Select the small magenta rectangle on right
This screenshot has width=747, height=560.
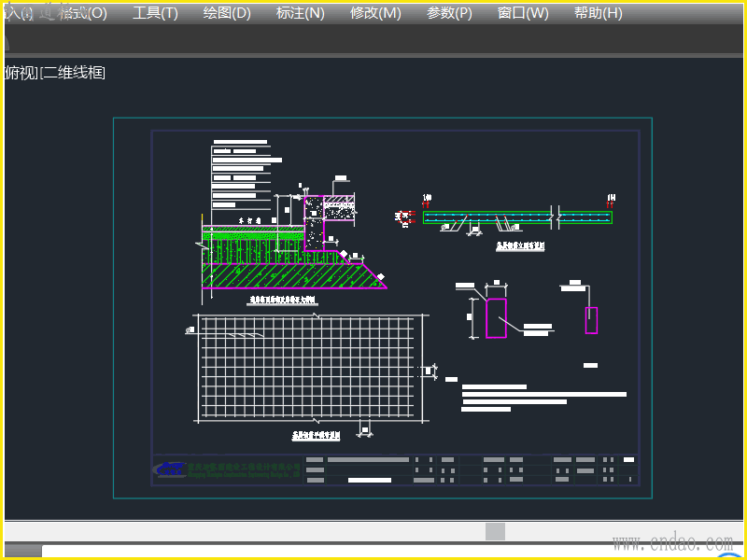tap(591, 319)
